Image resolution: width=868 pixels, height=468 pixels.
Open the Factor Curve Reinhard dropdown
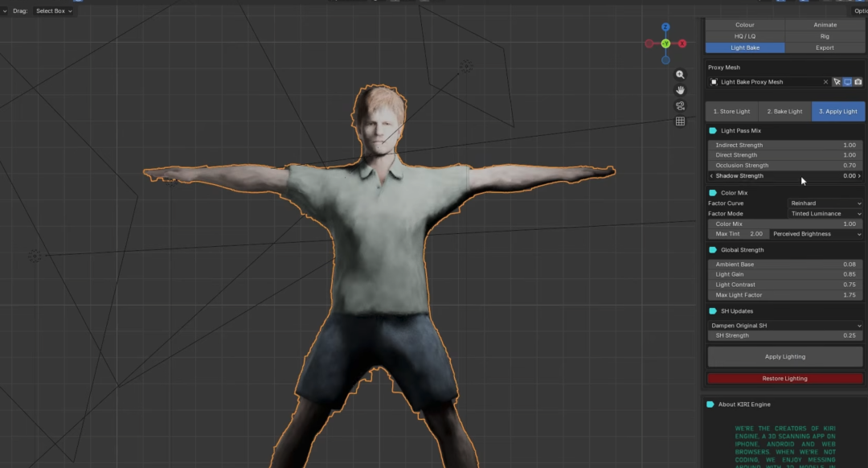825,203
